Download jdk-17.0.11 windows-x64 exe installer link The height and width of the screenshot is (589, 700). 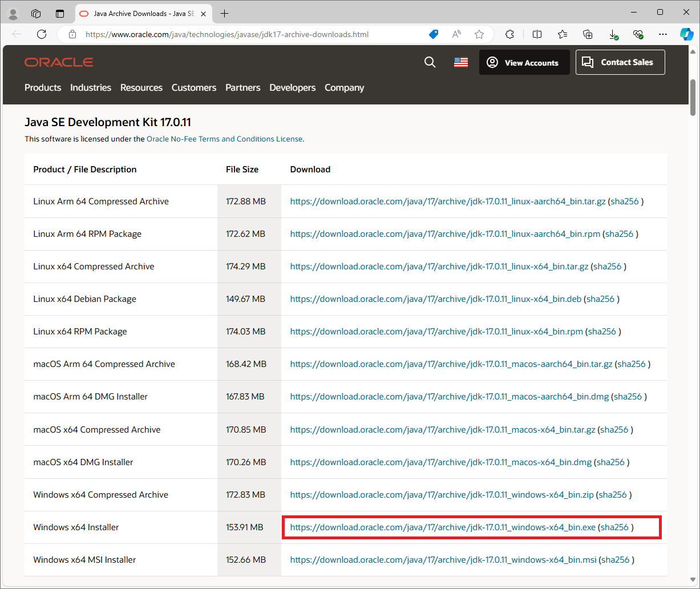443,527
